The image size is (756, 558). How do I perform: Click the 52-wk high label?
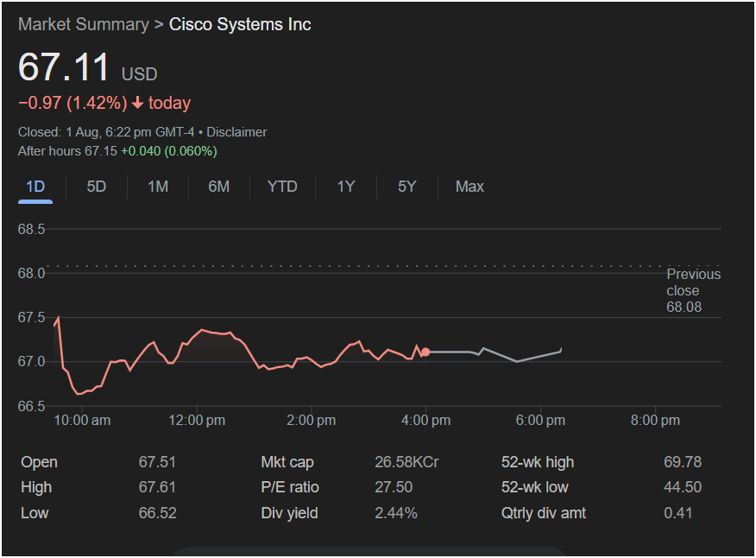tap(538, 462)
